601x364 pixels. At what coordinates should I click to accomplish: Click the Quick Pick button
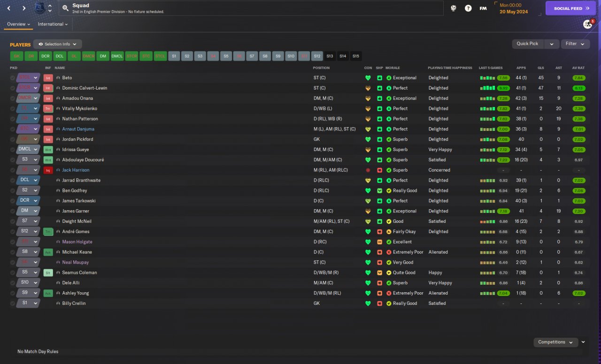[528, 44]
